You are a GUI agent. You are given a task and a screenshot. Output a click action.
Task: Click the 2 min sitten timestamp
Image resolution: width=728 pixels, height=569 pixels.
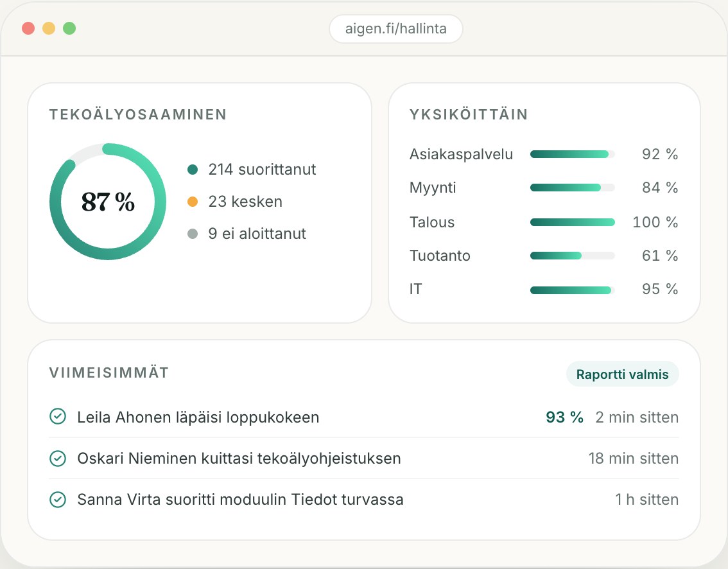[637, 417]
